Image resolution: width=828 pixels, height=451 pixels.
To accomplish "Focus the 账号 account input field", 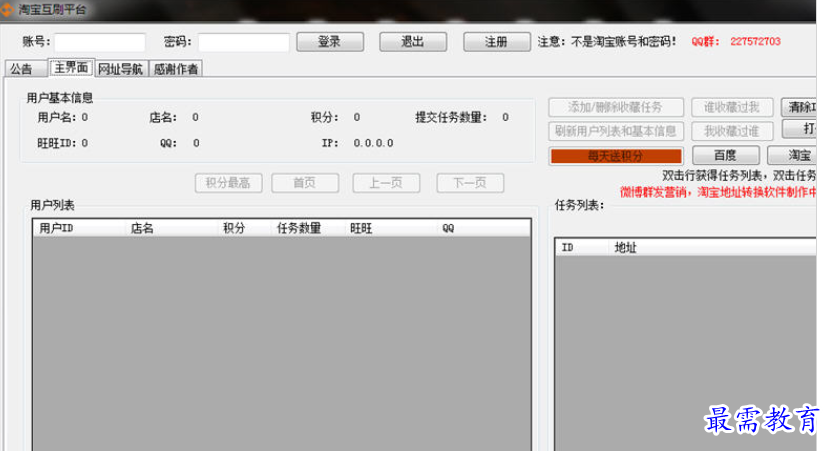I will (100, 42).
